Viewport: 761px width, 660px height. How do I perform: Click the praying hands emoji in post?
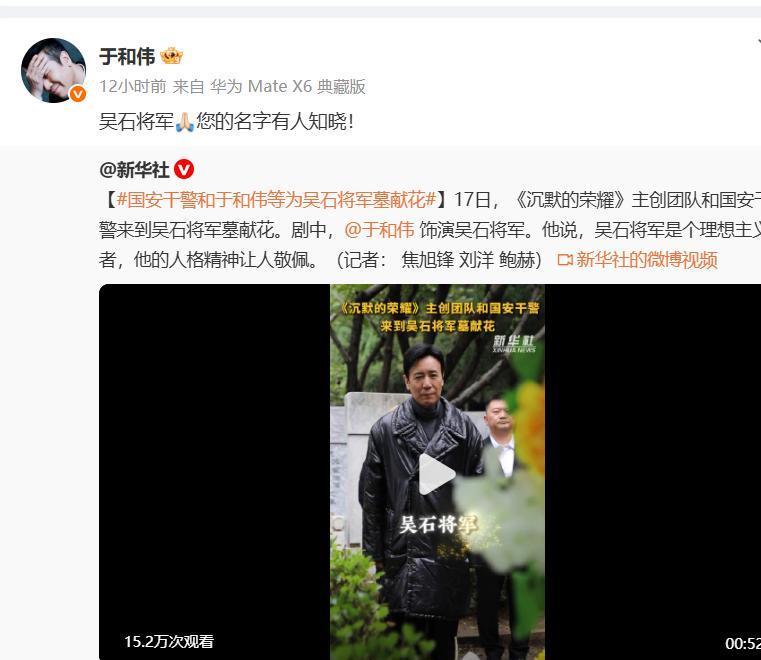pyautogui.click(x=184, y=122)
